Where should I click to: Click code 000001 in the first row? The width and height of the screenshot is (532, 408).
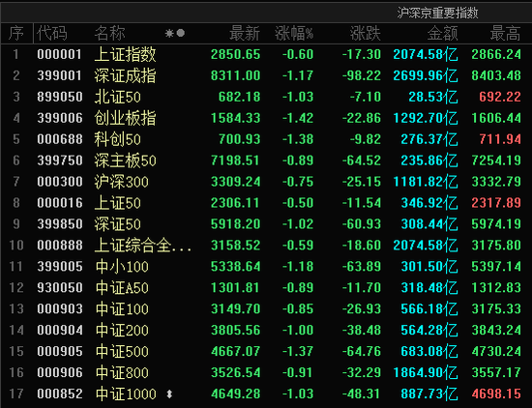60,54
